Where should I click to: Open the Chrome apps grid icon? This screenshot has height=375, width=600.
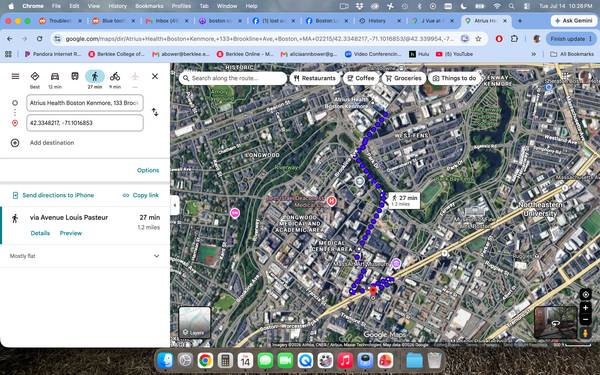(8, 54)
